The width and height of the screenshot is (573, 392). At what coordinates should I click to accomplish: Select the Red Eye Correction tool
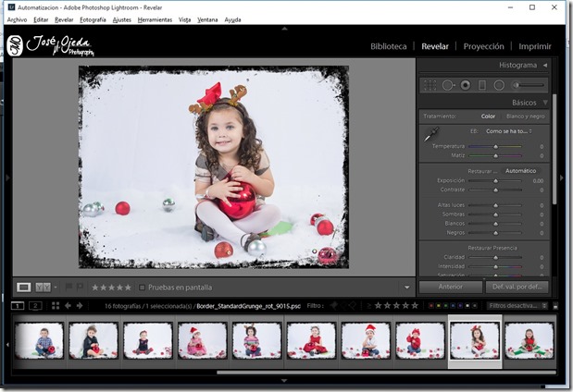point(466,85)
